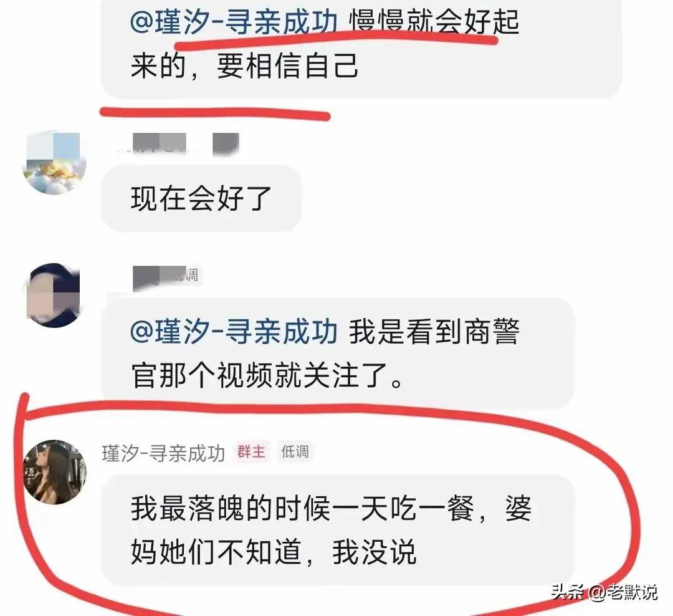Click the text 官那个视频就关注了
Viewport: 673px width, 616px height.
266,375
